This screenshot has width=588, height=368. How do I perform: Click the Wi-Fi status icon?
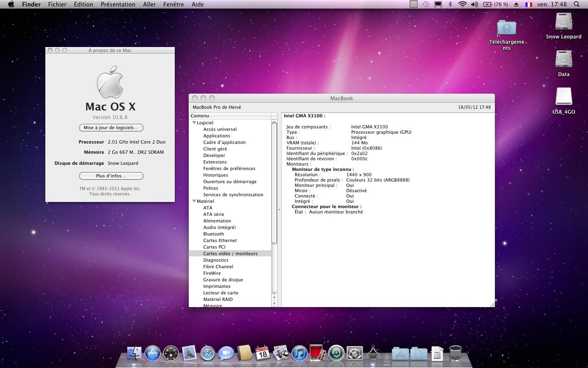(x=462, y=4)
